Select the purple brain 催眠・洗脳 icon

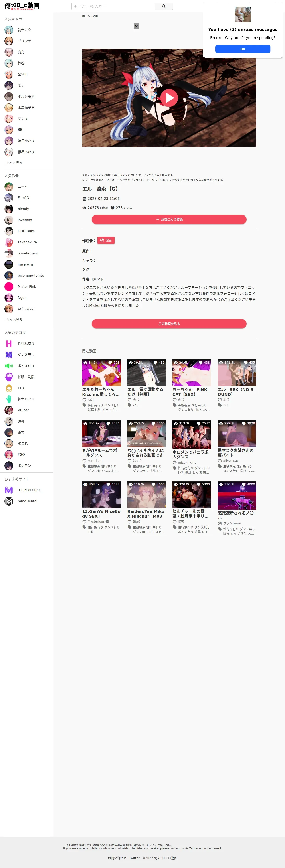tap(9, 377)
